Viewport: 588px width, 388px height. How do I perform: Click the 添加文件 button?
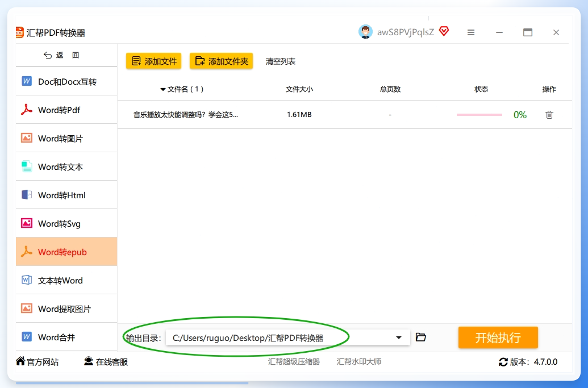(154, 61)
